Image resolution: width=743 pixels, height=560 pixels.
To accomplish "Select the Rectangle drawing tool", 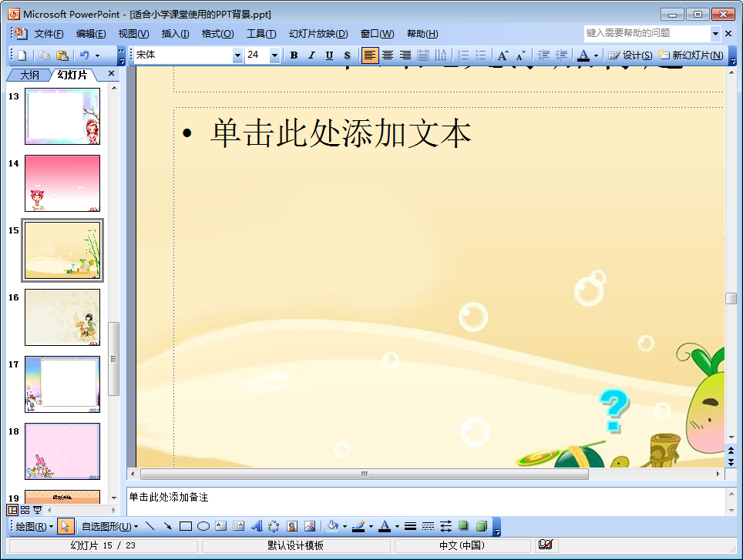I will [x=186, y=526].
